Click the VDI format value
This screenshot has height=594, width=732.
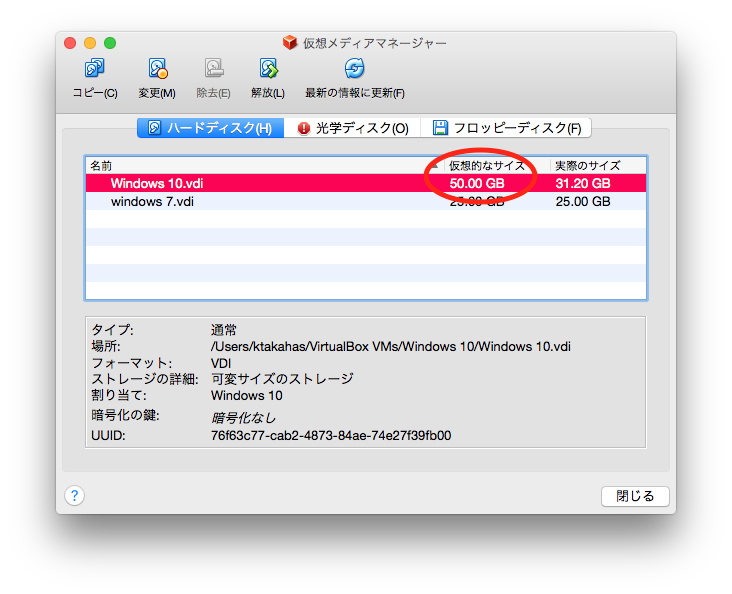221,363
